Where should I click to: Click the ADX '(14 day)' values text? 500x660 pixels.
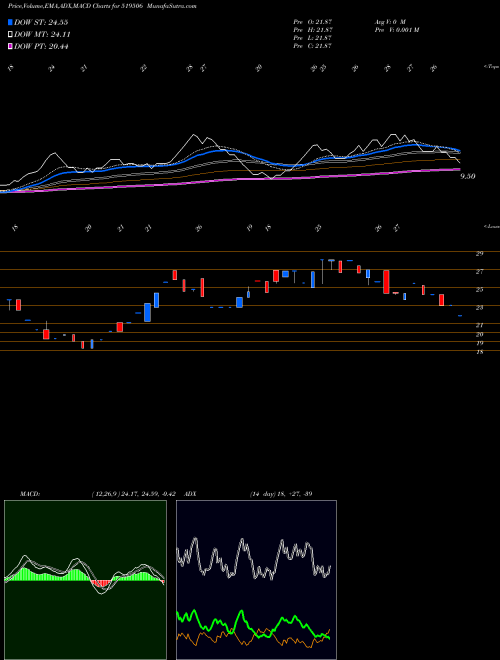pos(281,494)
